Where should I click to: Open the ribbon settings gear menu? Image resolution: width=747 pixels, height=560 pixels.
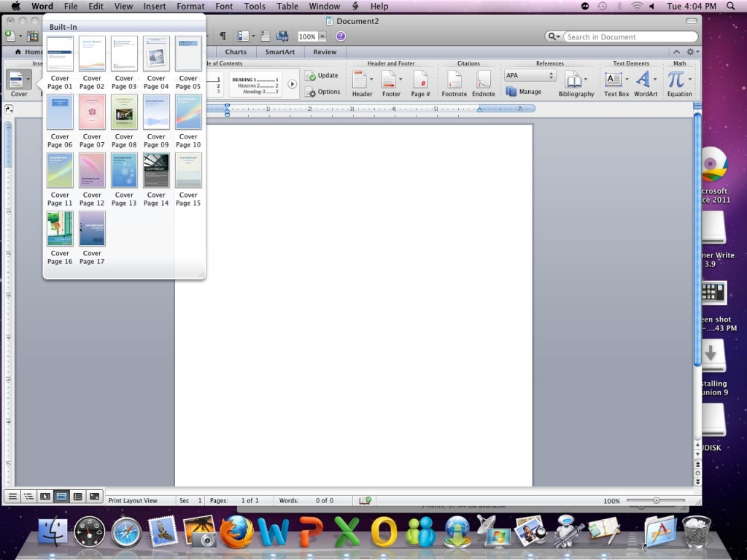pos(692,52)
